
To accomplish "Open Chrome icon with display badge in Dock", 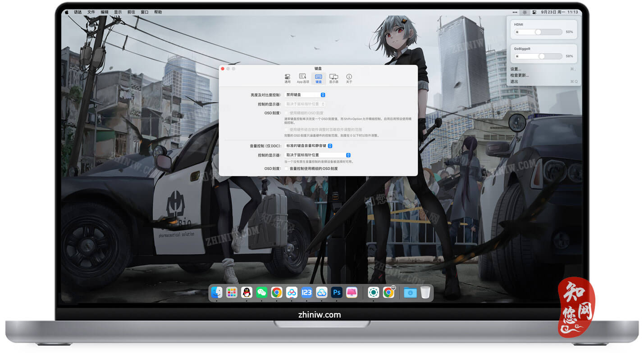I will (x=388, y=293).
